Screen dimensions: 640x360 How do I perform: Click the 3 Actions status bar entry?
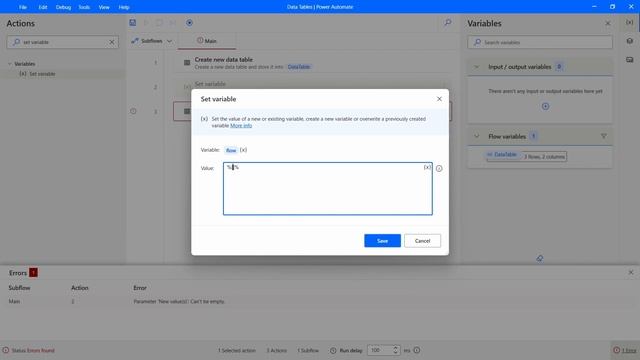pyautogui.click(x=276, y=350)
